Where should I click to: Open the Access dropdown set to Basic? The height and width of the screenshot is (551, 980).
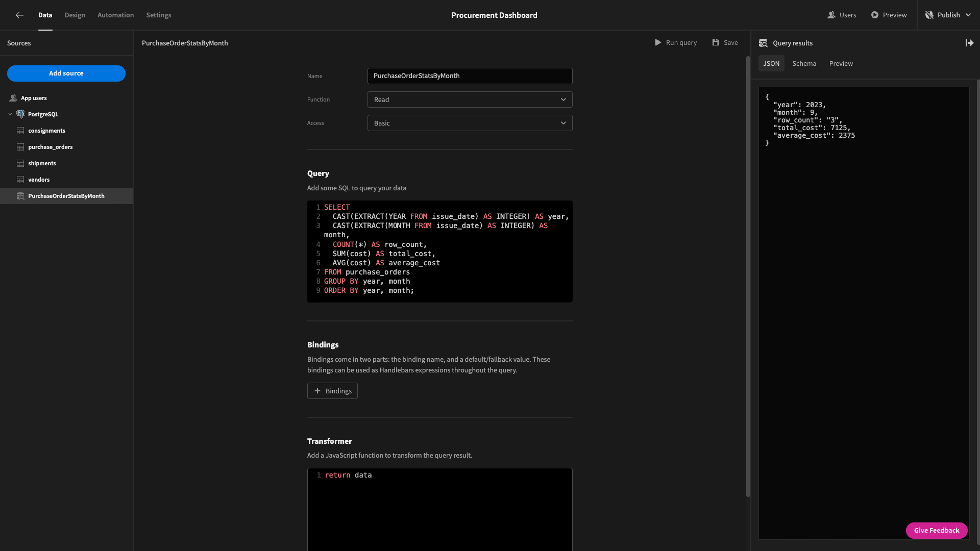[x=470, y=123]
